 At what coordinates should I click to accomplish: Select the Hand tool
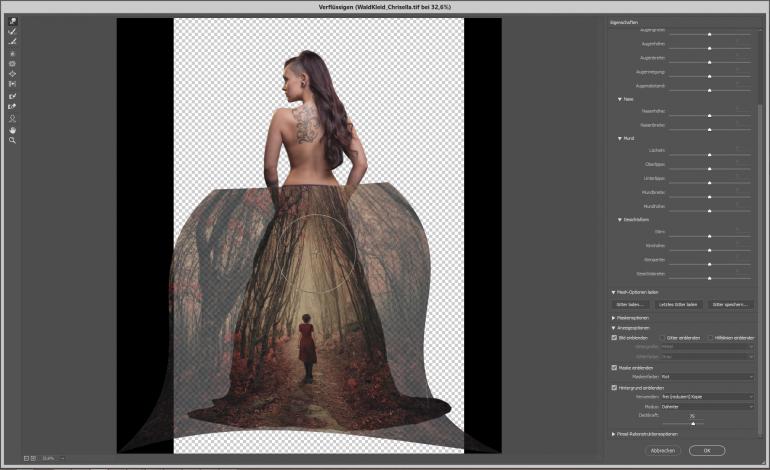(x=12, y=130)
